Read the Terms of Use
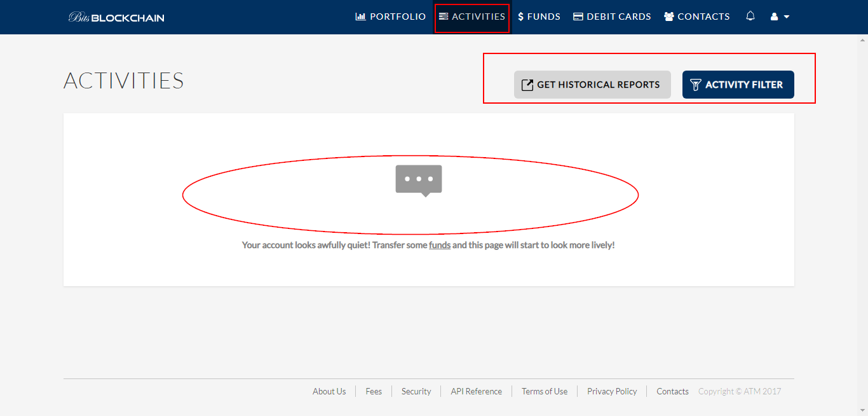 545,391
